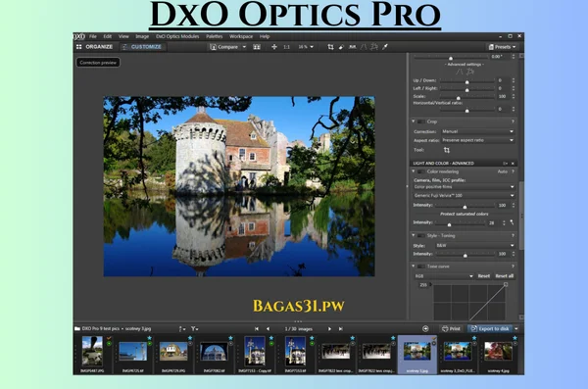Screen dimensions: 588x389
Task: Click the rectangle perspective icon under Advanced settings
Action: (469, 72)
